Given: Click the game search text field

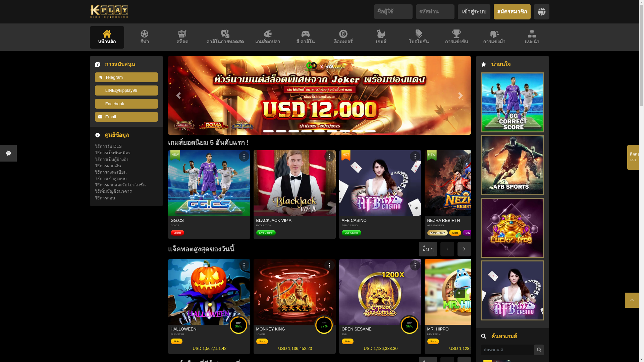Looking at the screenshot, I should point(507,350).
